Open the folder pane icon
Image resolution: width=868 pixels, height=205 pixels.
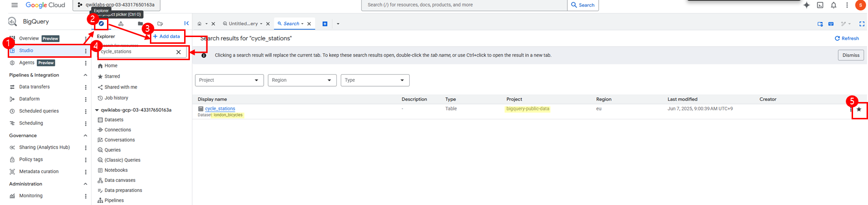[x=140, y=23]
